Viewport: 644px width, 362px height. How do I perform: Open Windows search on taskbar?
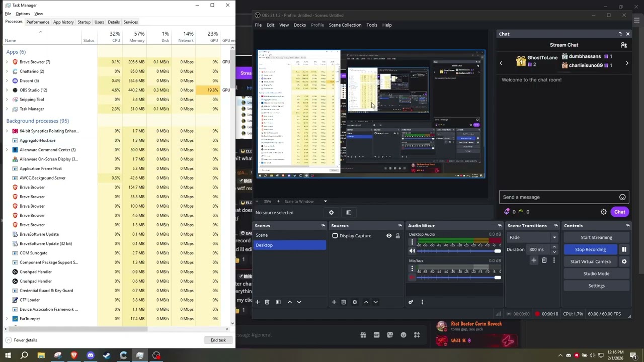point(24,355)
